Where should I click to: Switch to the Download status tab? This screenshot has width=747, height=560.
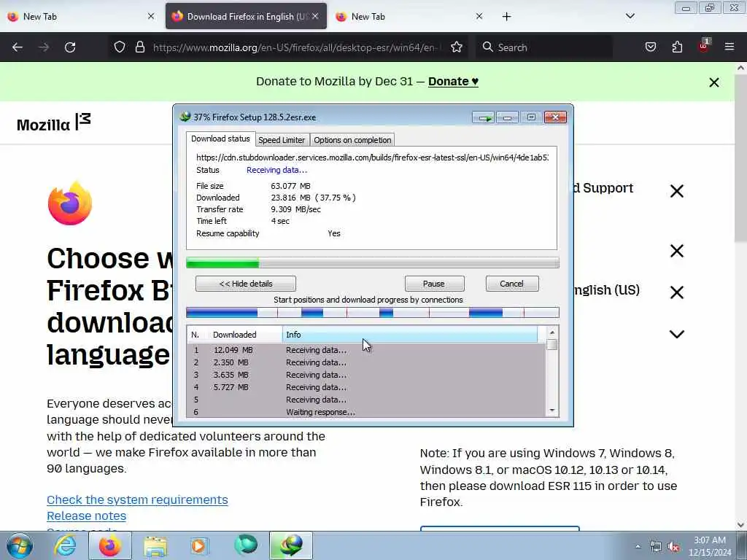[x=220, y=139]
